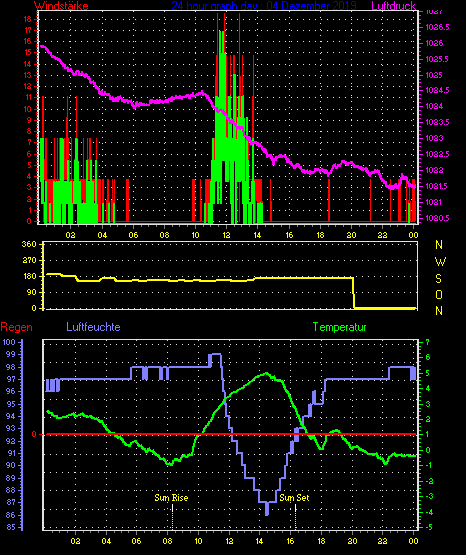Click wind direction axis value 90
Image resolution: width=466 pixels, height=555 pixels.
click(31, 292)
